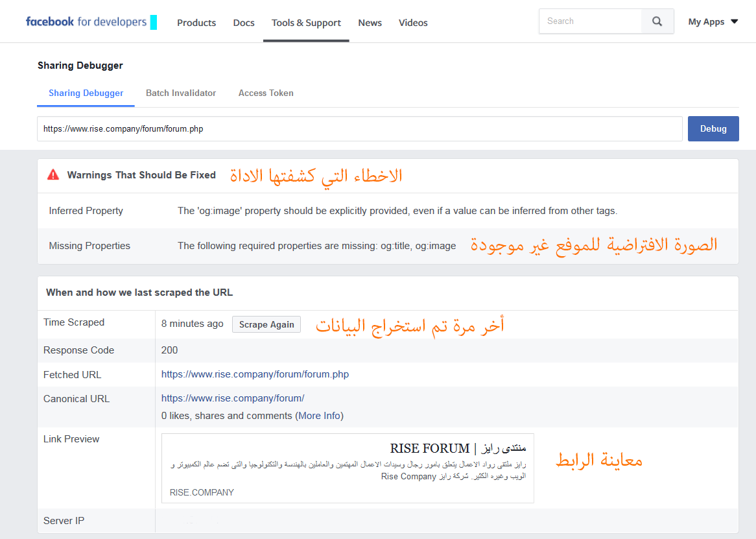Open the Docs menu
Screen dimensions: 756x539
click(x=244, y=23)
